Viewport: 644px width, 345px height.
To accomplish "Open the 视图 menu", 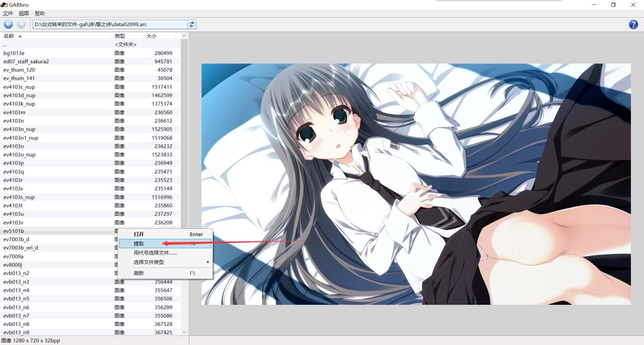I will point(24,14).
